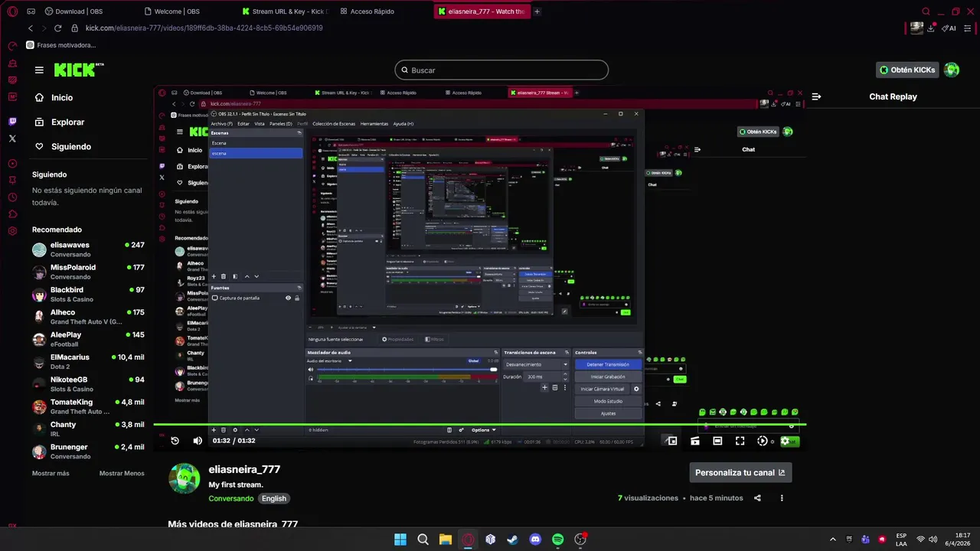Screen dimensions: 980x551
Task: Open the profile avatar menu on Kick
Action: pyautogui.click(x=952, y=70)
